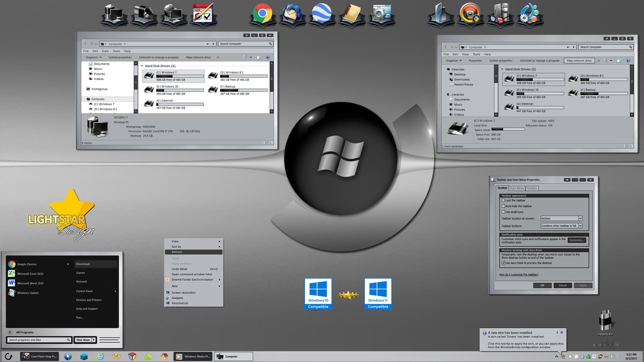644x362 pixels.
Task: Open How do I customize the taskbar link
Action: click(x=519, y=274)
